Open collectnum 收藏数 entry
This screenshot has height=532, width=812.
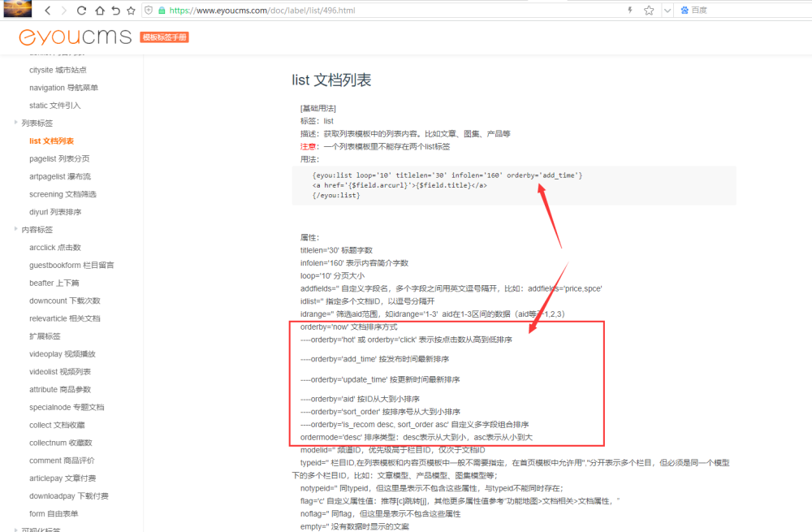pos(61,443)
